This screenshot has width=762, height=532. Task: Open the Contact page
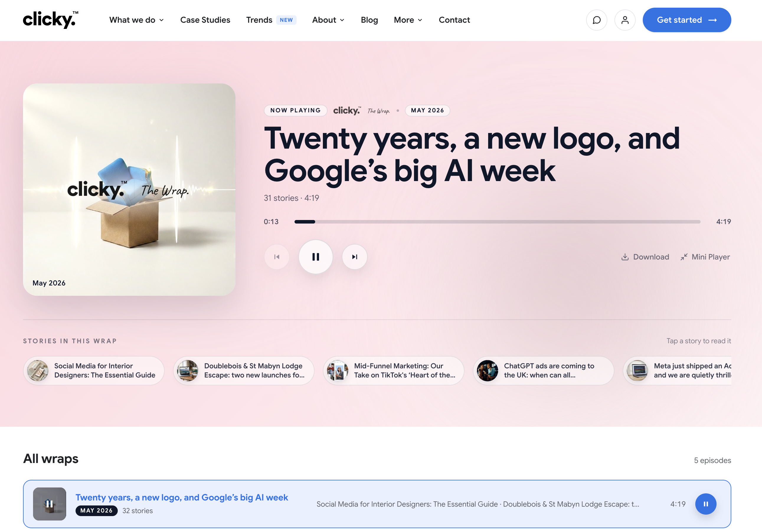click(x=454, y=20)
